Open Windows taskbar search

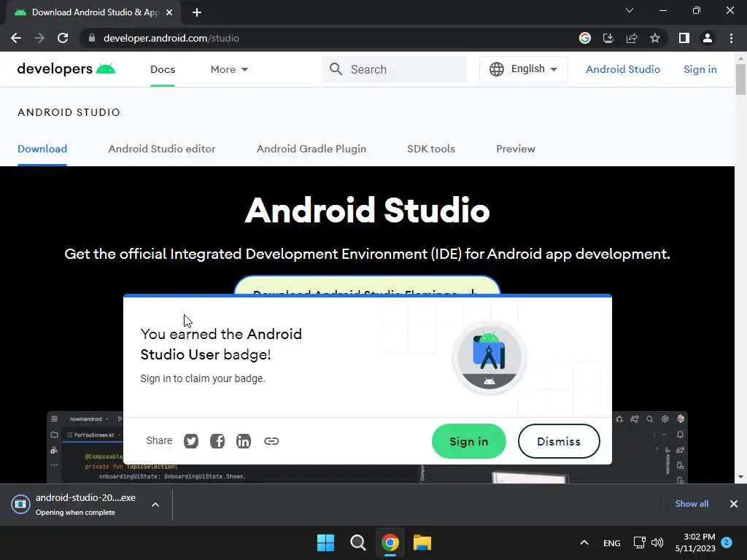click(x=357, y=542)
